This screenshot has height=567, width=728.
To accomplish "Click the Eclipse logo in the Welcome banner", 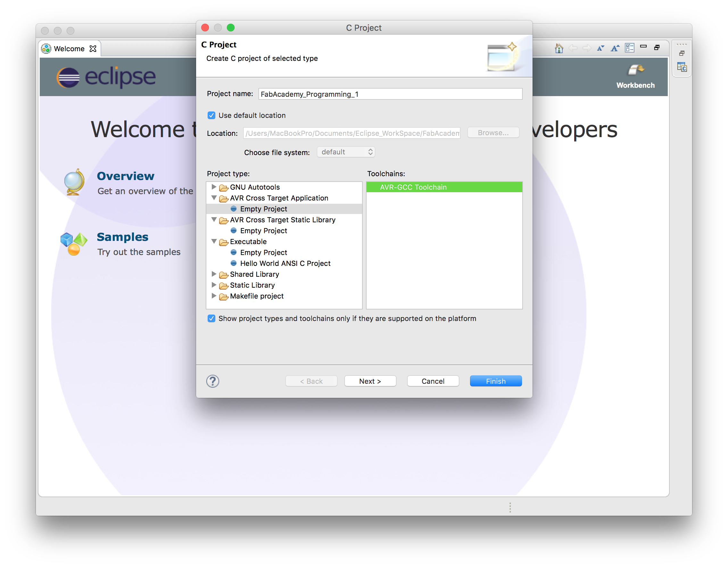I will coord(106,77).
